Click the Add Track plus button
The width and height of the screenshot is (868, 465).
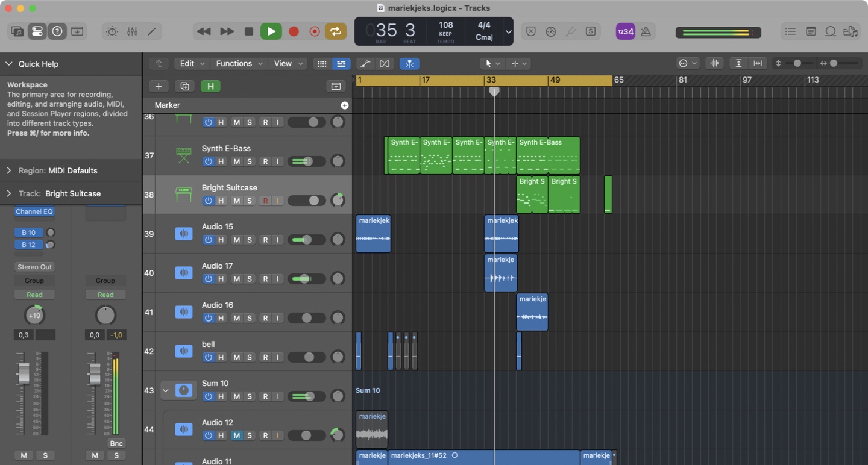159,86
